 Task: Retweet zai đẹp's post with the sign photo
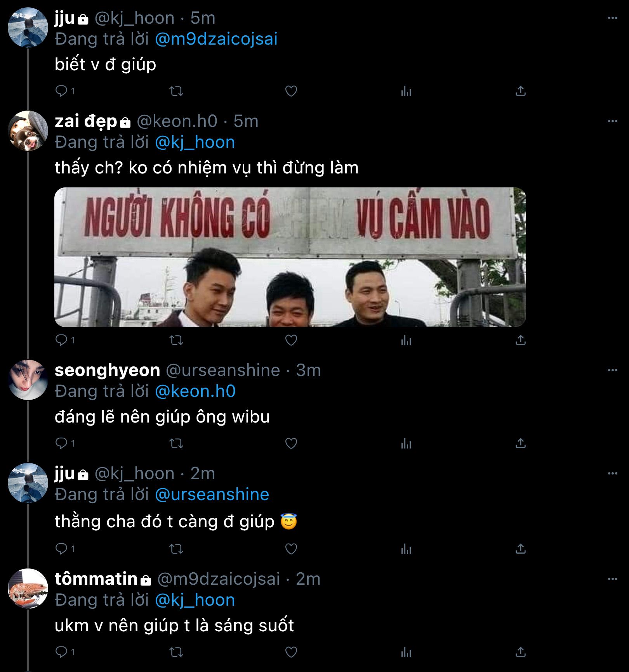pos(177,340)
